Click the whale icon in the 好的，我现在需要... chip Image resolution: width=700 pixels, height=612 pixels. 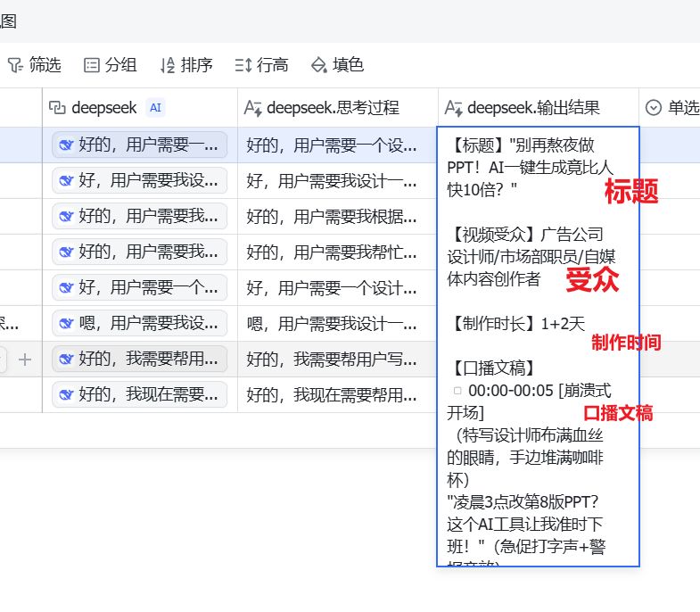[x=67, y=395]
